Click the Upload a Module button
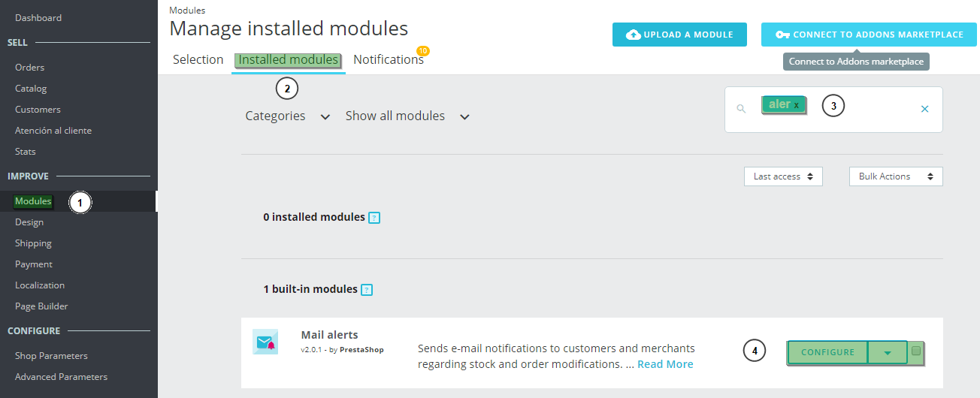980x398 pixels. [679, 35]
